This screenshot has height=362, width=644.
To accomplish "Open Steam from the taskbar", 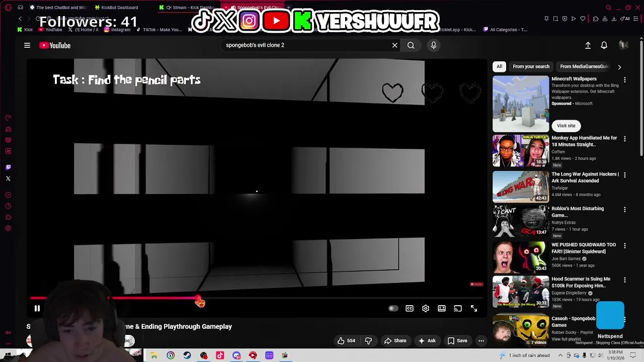I will pyautogui.click(x=187, y=355).
